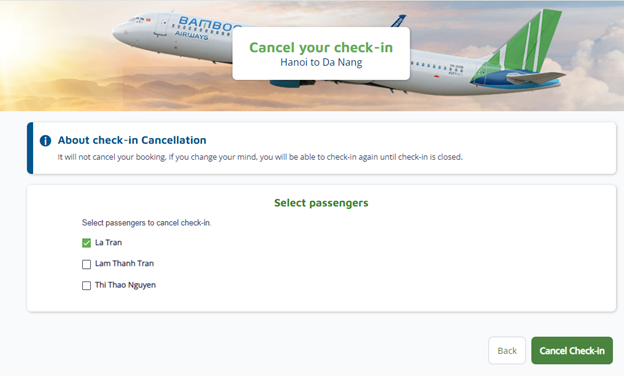Click the green Cancel Check-in button
The image size is (624, 376).
(x=572, y=351)
